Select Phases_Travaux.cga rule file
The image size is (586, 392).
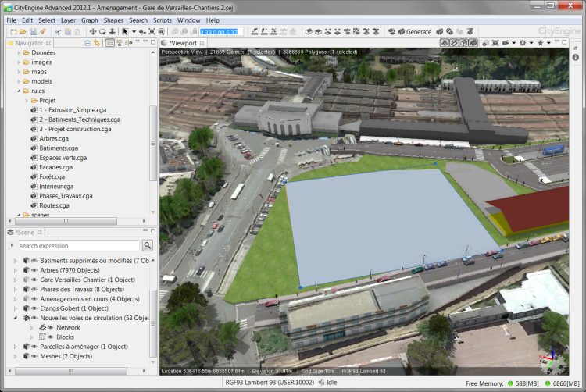pos(66,196)
